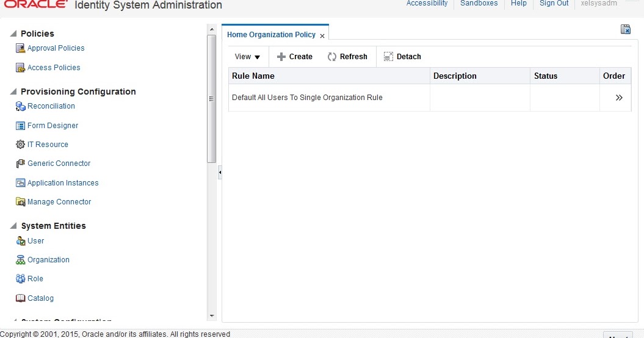Click the navigation scrollbar up arrow

(x=212, y=29)
